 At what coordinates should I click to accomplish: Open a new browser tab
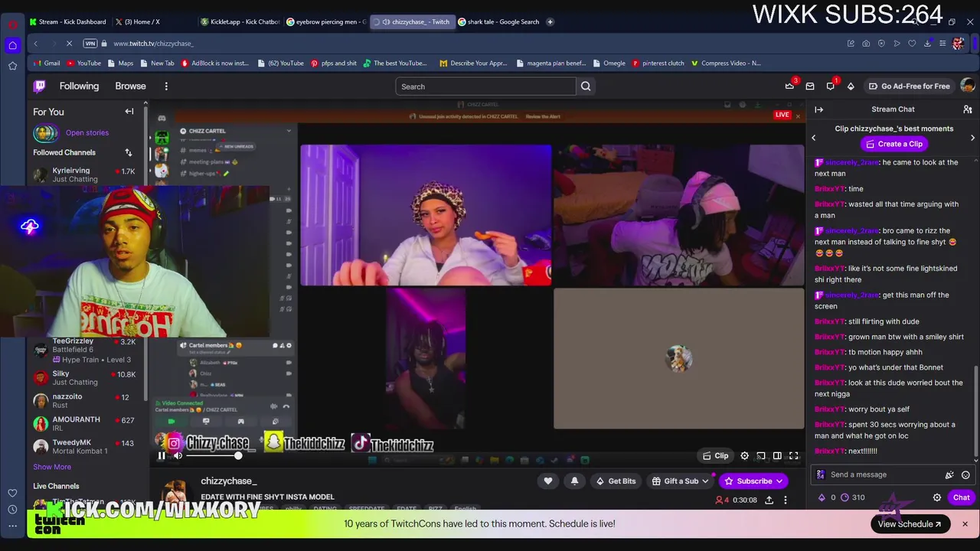click(550, 21)
